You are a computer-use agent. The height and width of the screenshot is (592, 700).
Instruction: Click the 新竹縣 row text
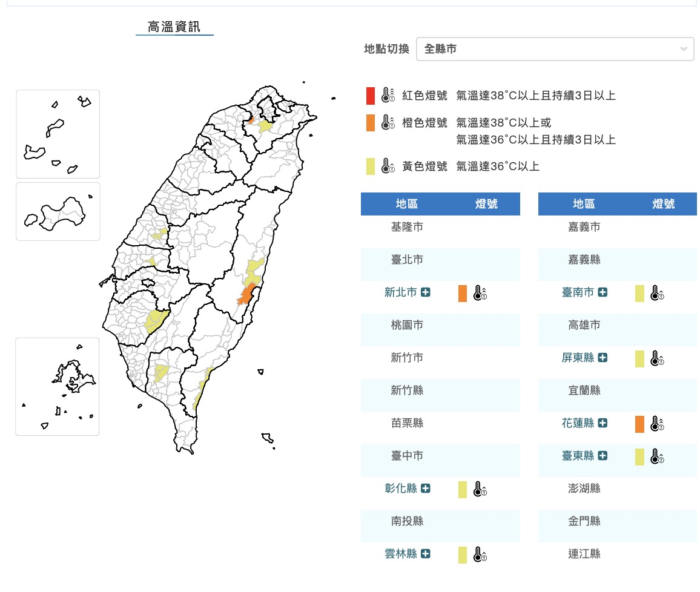click(407, 390)
